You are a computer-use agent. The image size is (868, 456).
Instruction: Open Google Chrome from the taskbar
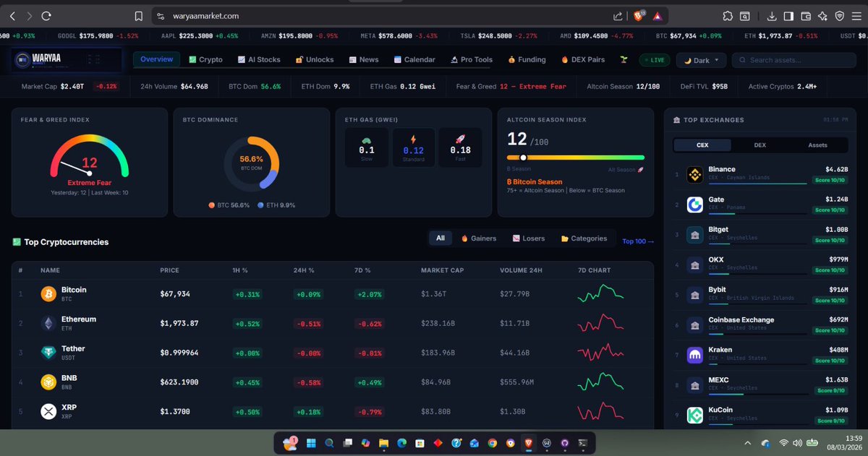[x=492, y=443]
